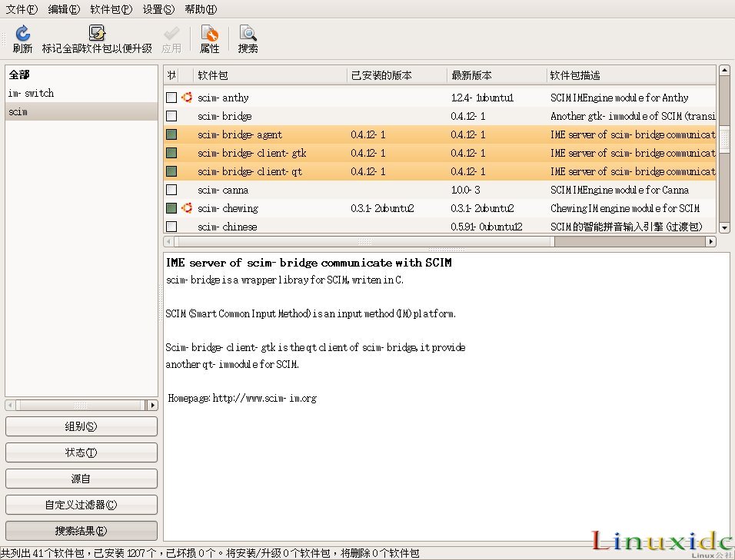
Task: Open the package Properties toolbar icon
Action: (209, 38)
